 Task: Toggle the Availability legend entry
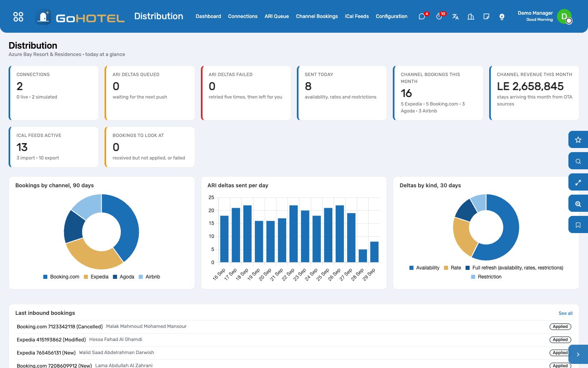click(424, 268)
